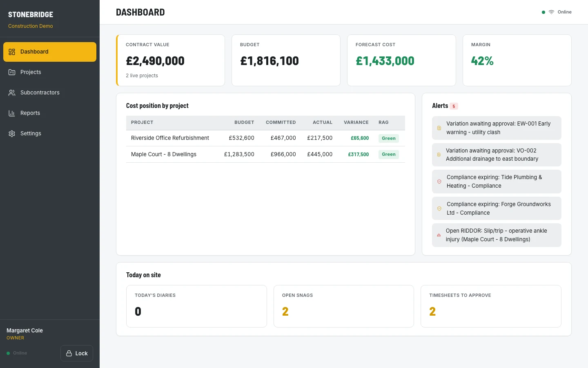Open the Dashboard menu item
This screenshot has height=368, width=588.
pos(50,52)
